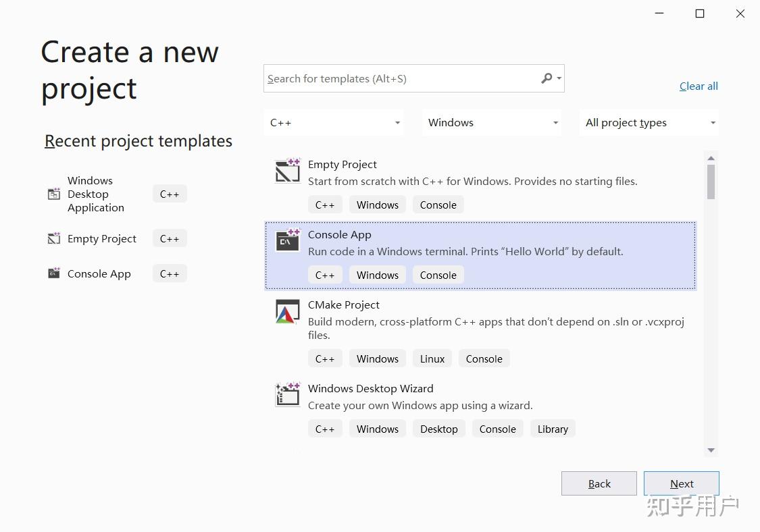Click recent Windows Desktop Application icon
Screen dimensions: 760x532
pyautogui.click(x=54, y=194)
